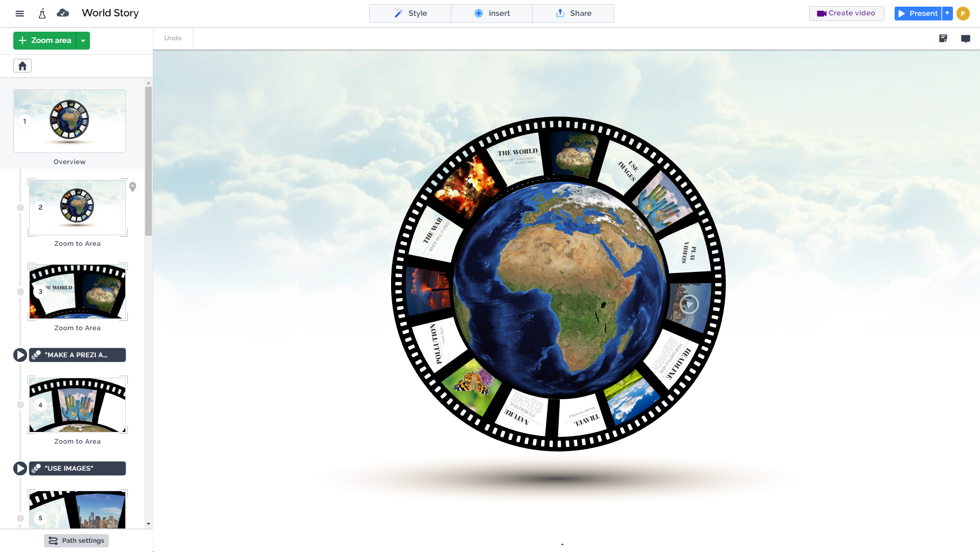Click the experimental features flask icon
Screen dimensions: 980x552
coord(42,13)
